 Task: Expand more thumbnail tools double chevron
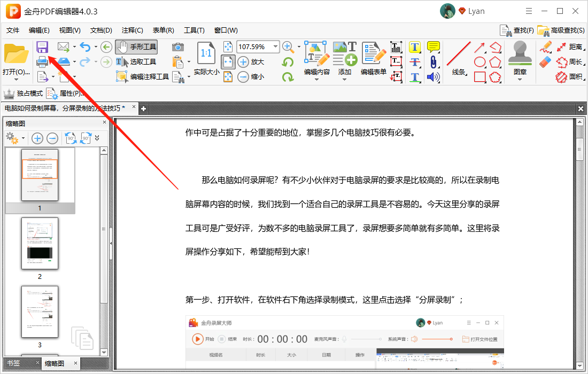(x=97, y=138)
